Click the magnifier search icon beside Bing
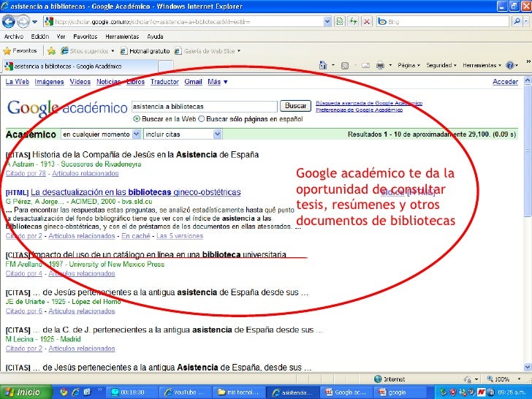This screenshot has height=399, width=532. coord(517,22)
